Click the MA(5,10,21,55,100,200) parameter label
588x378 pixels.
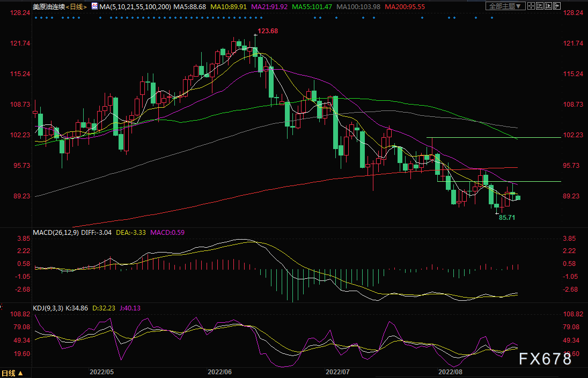pos(135,7)
